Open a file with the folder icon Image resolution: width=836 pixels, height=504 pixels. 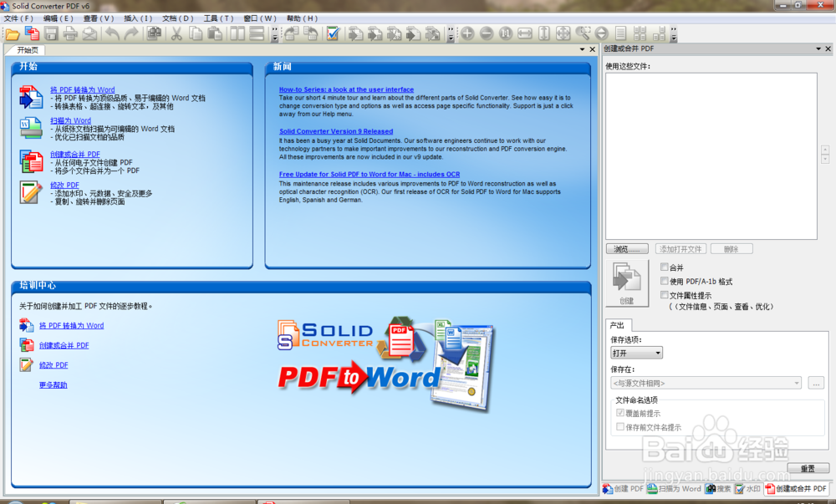click(x=13, y=34)
